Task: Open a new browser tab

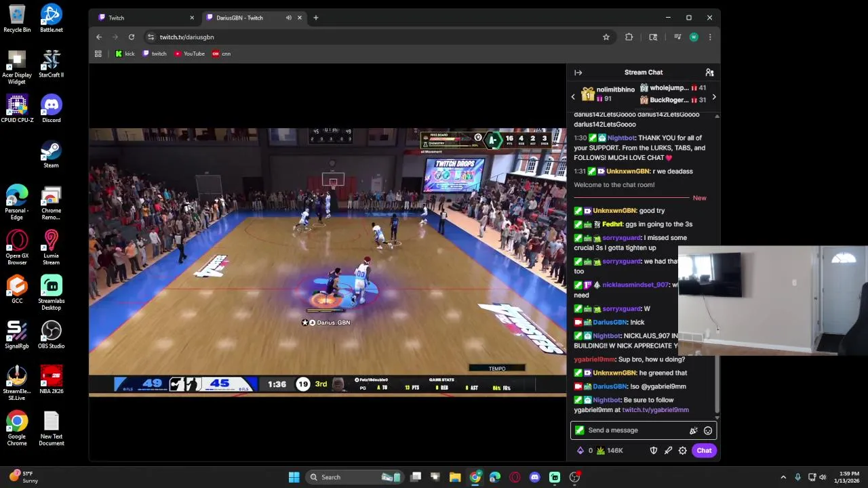Action: click(x=315, y=18)
